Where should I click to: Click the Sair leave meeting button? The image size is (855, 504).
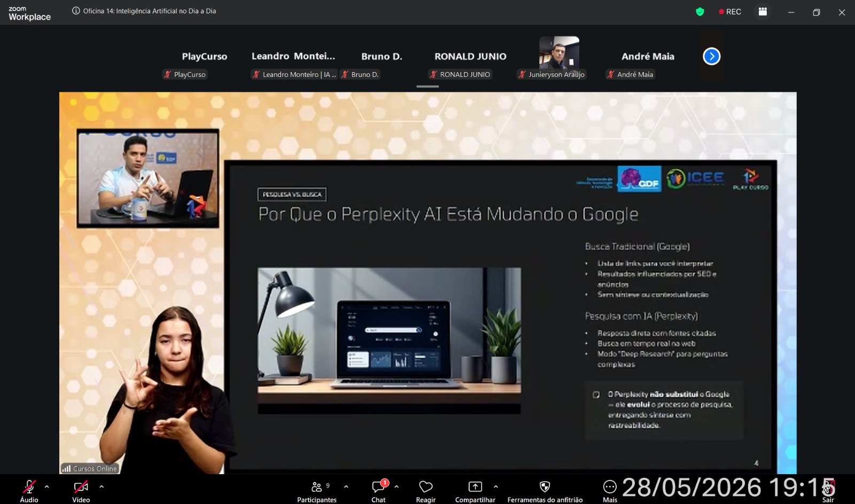click(x=828, y=490)
